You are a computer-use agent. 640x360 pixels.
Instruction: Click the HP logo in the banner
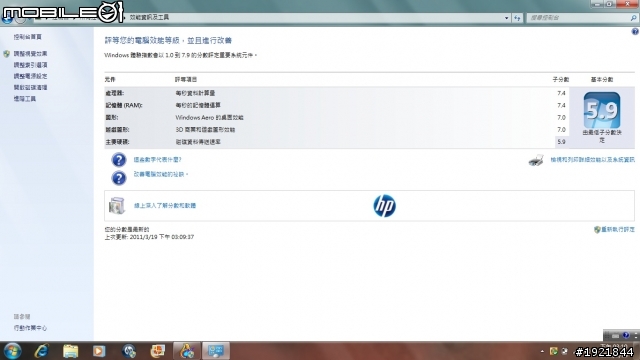[x=384, y=206]
